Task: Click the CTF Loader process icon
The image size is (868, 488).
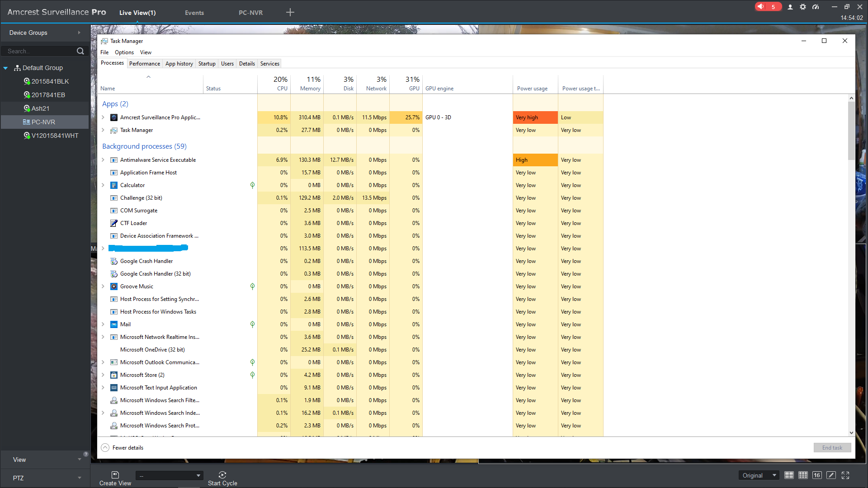Action: tap(114, 223)
